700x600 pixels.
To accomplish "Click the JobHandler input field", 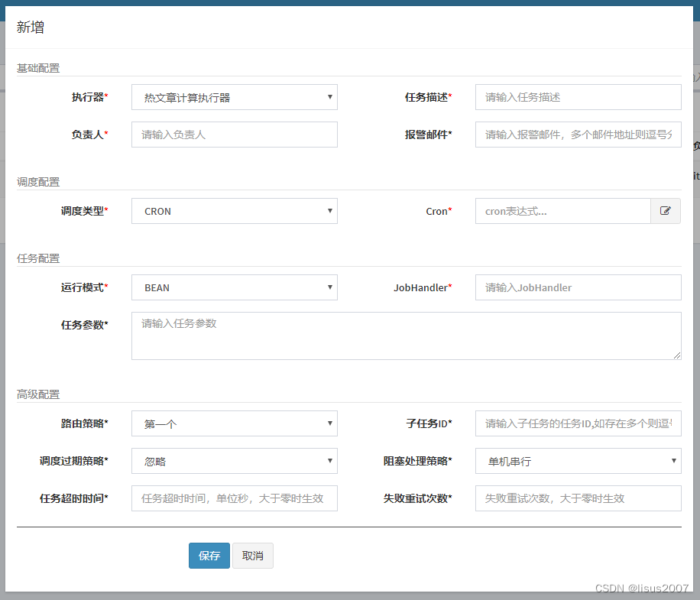I will pyautogui.click(x=578, y=287).
